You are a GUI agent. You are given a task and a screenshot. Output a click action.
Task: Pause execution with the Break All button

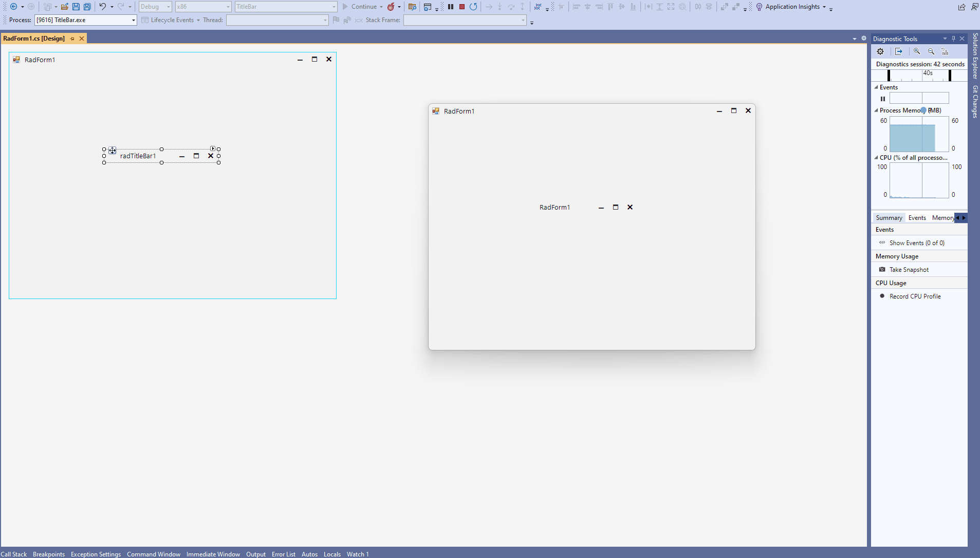[x=451, y=7]
